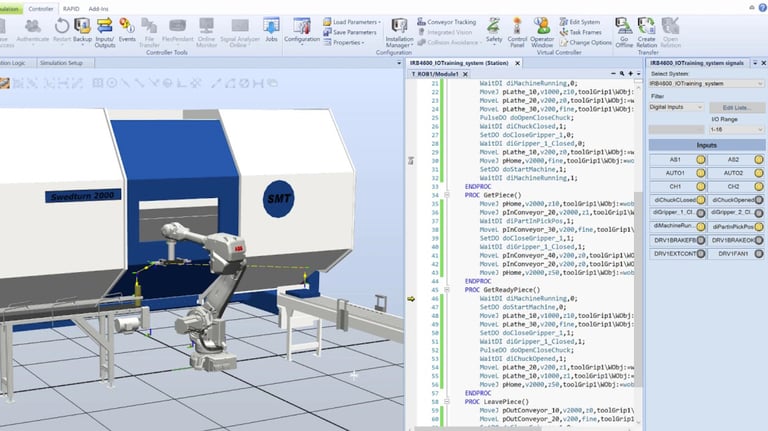Toggle the DRV1BRAKEFB signal

tap(678, 240)
